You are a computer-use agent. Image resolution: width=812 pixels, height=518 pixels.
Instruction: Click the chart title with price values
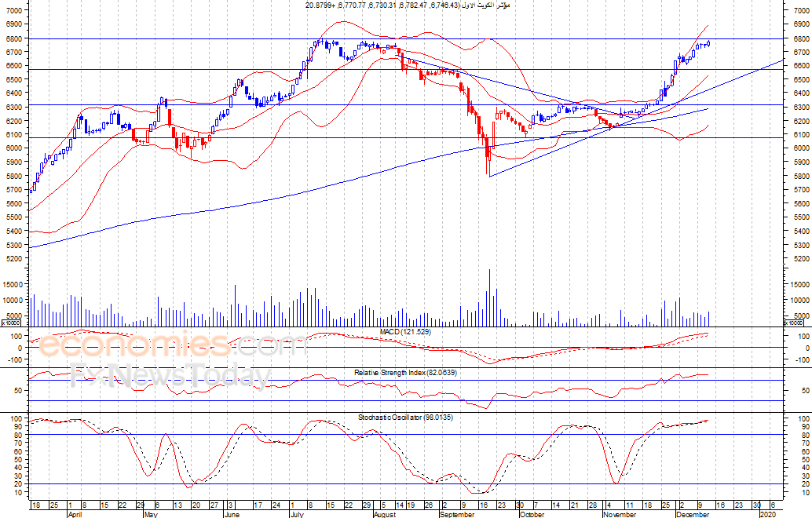click(x=407, y=5)
